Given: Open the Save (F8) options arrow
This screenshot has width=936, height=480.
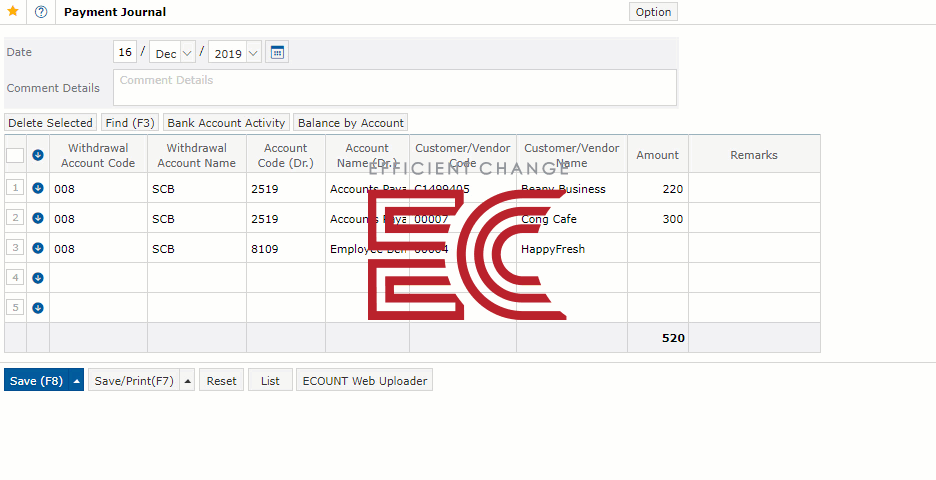Looking at the screenshot, I should (x=76, y=381).
